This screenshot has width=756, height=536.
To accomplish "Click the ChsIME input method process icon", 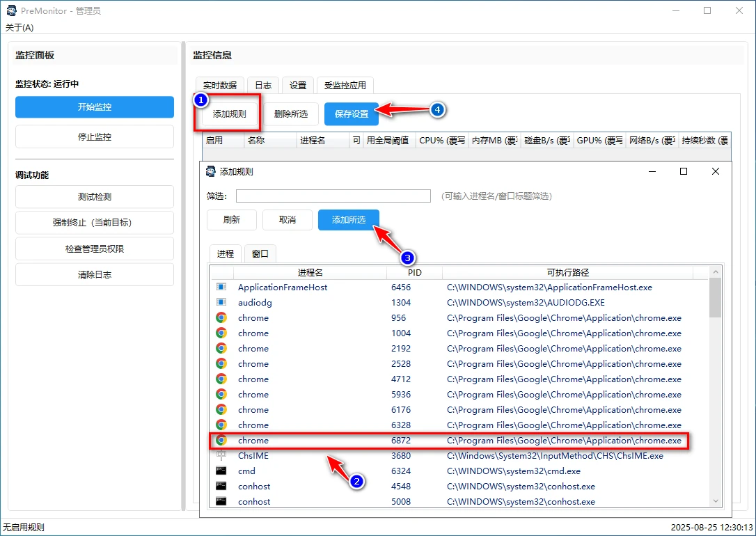I will [223, 455].
